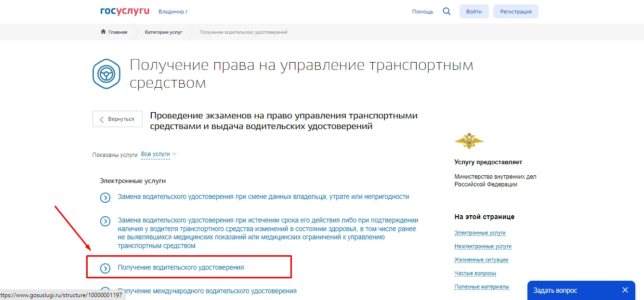Viewport: 644px width, 300px height.
Task: Click the home icon in breadcrumbs
Action: [x=103, y=32]
